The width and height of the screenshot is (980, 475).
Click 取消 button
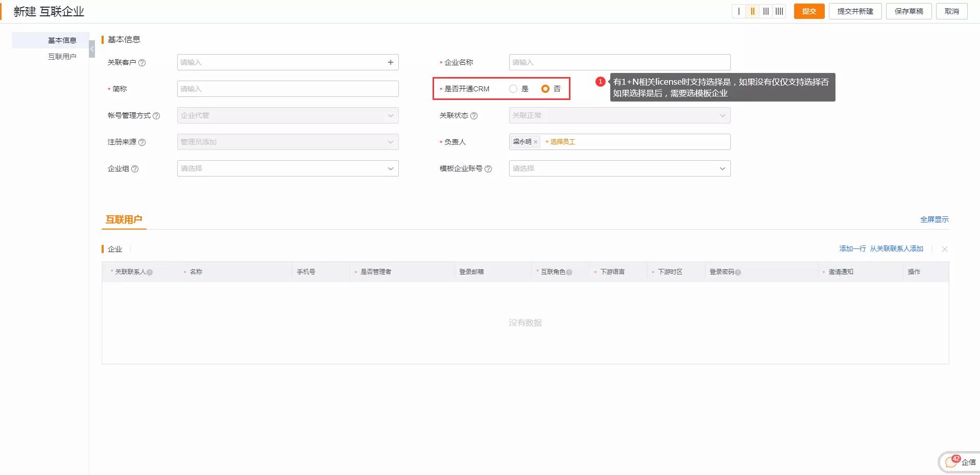tap(951, 11)
